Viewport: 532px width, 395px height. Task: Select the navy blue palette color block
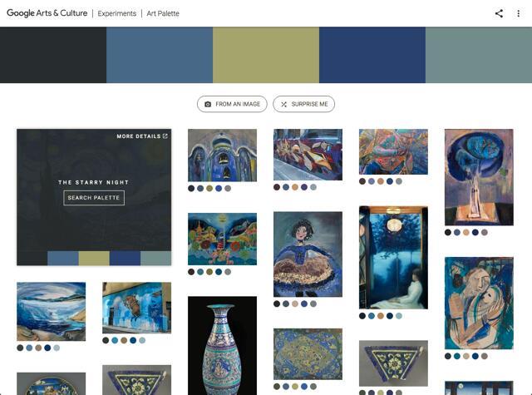[x=372, y=55]
